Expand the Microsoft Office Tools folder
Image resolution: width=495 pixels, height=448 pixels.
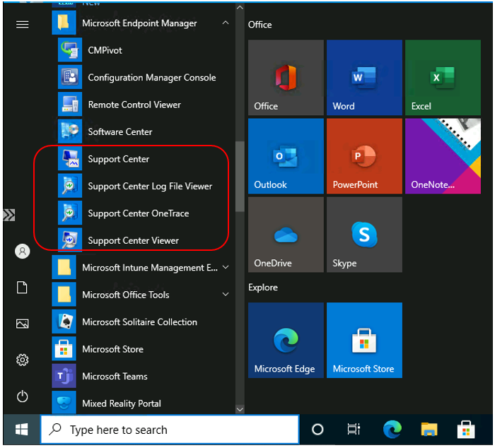[x=226, y=295]
